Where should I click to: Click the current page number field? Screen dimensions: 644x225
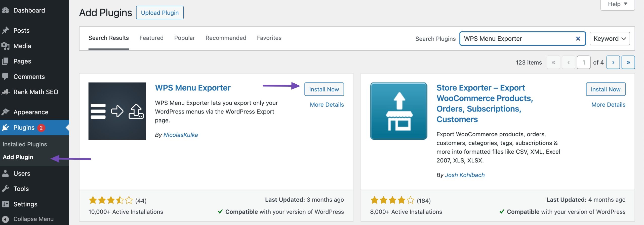tap(584, 62)
